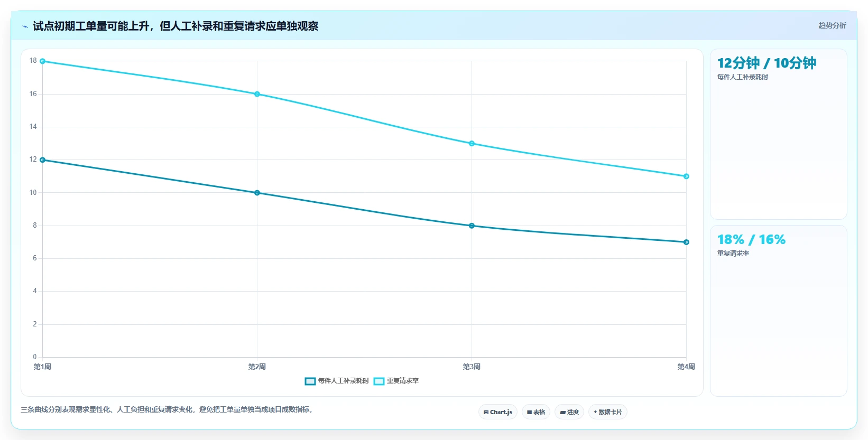Click the 第2周 x-axis label
The height and width of the screenshot is (440, 868).
[257, 367]
